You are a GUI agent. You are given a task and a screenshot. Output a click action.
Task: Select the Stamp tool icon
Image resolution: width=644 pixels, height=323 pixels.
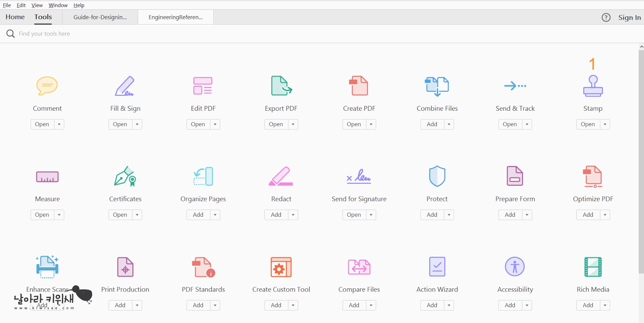593,86
